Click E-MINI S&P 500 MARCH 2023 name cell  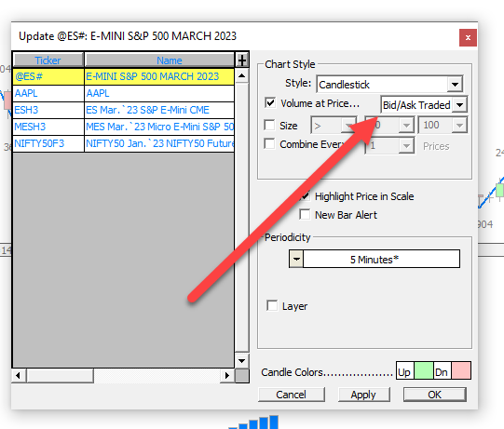tap(159, 76)
